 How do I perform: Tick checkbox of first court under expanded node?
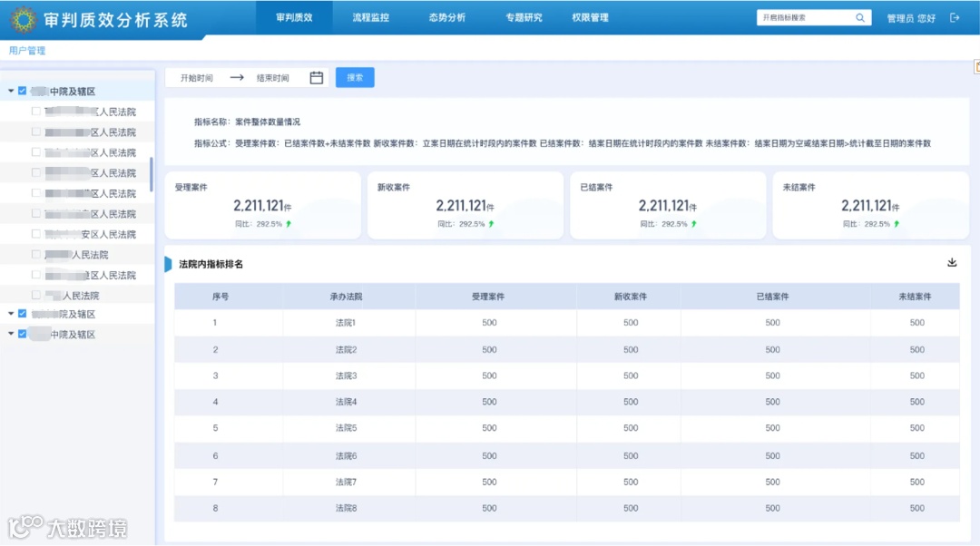coord(35,112)
